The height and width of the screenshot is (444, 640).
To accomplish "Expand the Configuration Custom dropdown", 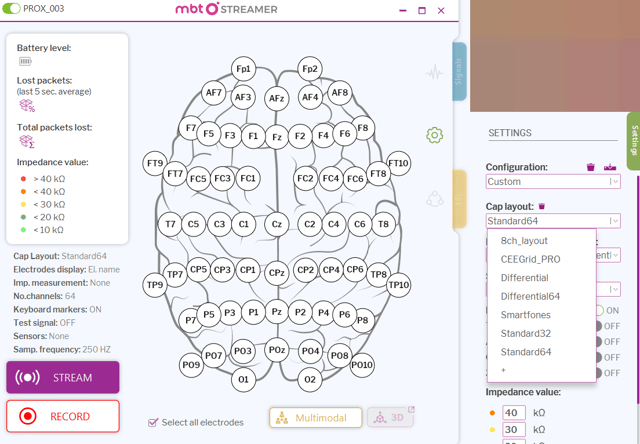I will (x=553, y=182).
